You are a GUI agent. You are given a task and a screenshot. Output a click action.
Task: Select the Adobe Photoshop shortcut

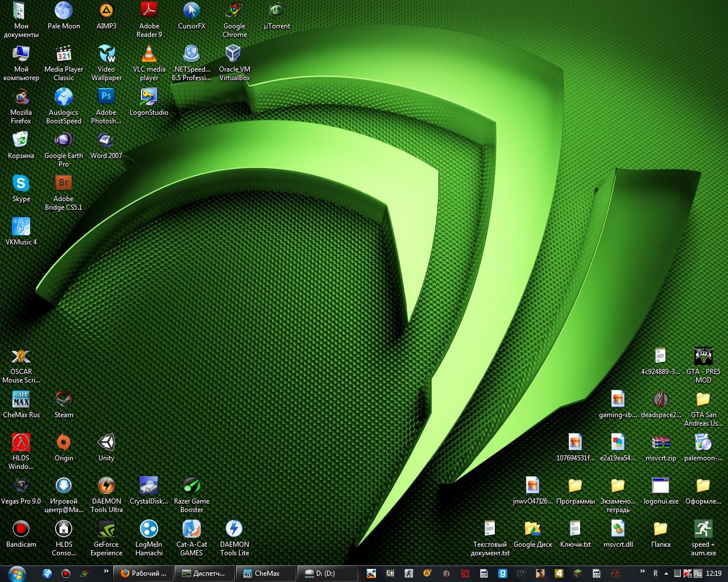tap(106, 106)
